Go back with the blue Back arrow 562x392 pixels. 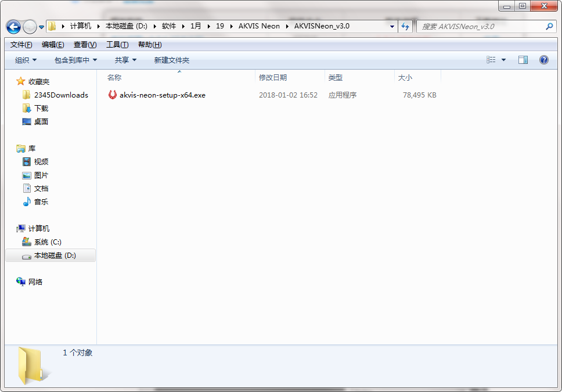pyautogui.click(x=13, y=27)
